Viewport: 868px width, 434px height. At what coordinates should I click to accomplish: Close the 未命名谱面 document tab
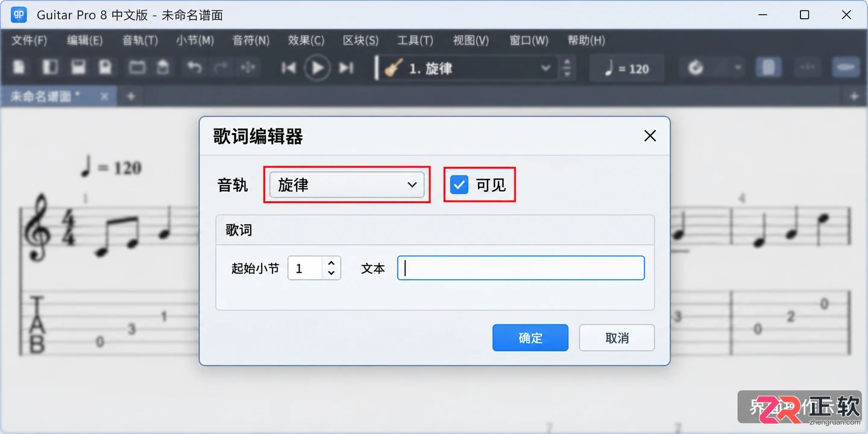pyautogui.click(x=104, y=96)
